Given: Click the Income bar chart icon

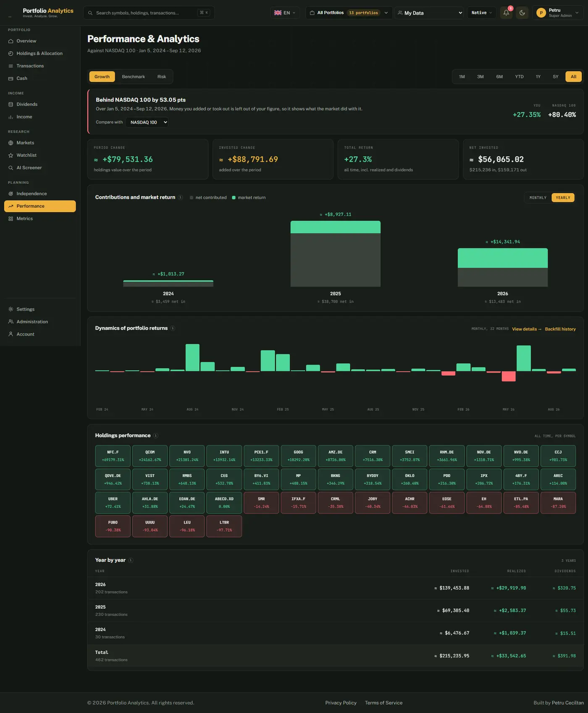Looking at the screenshot, I should coord(11,117).
